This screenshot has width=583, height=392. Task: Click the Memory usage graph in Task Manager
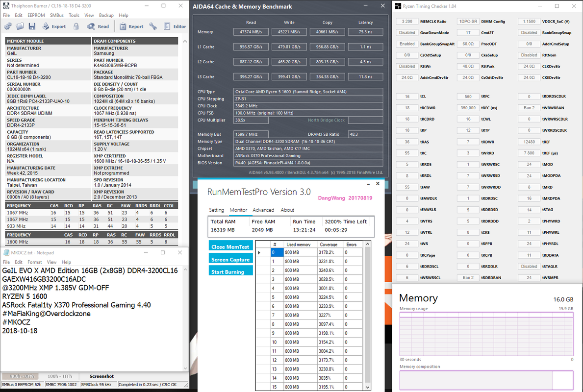(x=486, y=334)
